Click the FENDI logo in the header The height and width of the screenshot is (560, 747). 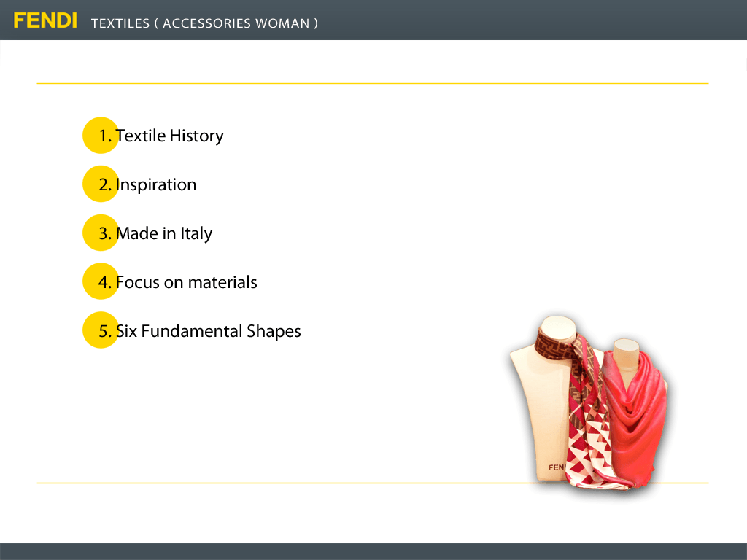click(x=45, y=21)
